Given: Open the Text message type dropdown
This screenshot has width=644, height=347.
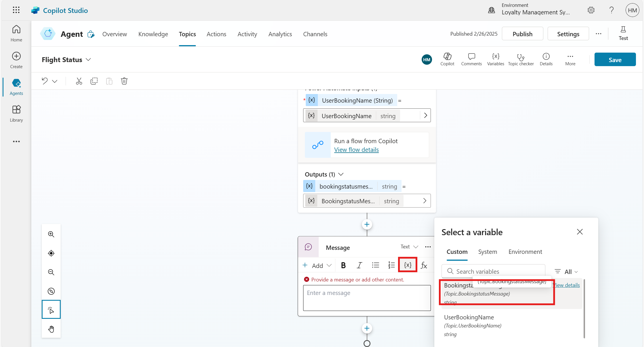Looking at the screenshot, I should coord(409,247).
